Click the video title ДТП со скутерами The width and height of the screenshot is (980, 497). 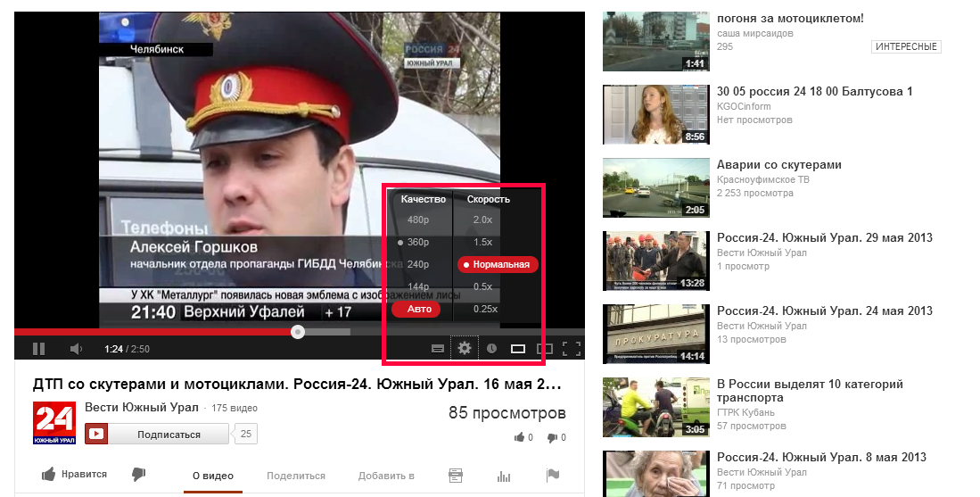pos(297,384)
